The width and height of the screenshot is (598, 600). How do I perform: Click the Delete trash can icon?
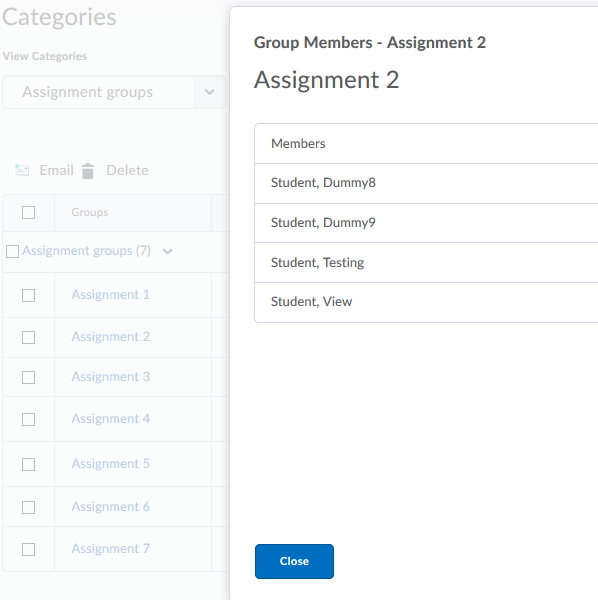tap(88, 171)
